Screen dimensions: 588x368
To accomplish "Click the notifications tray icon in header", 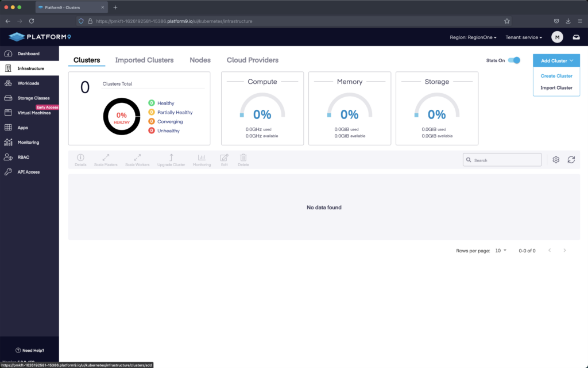I will (x=576, y=37).
